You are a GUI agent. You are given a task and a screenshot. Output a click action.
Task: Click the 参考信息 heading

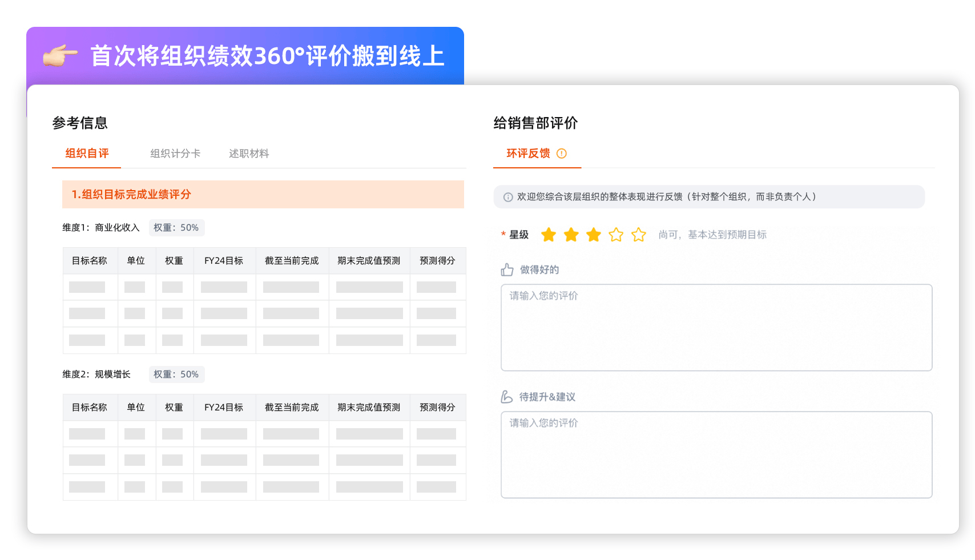pyautogui.click(x=80, y=123)
